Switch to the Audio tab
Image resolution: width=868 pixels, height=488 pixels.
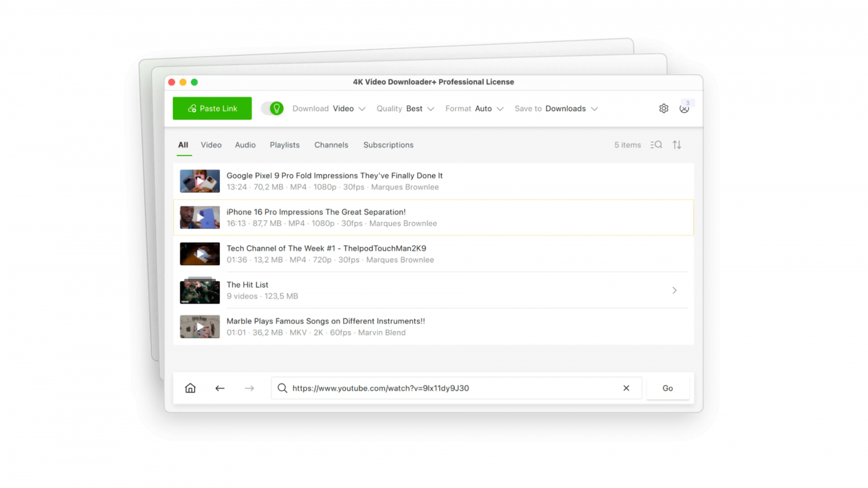pyautogui.click(x=245, y=145)
